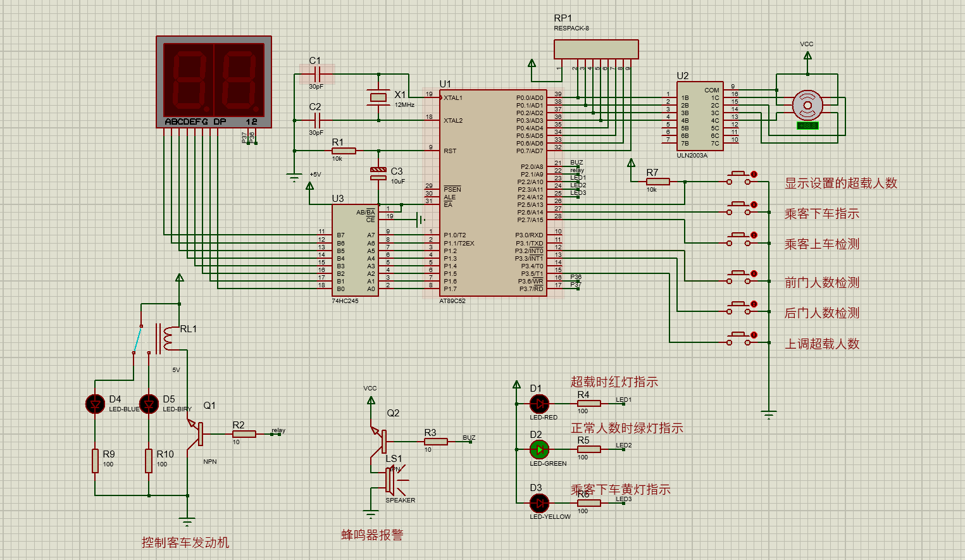The height and width of the screenshot is (560, 965).
Task: Click the relay terminal label beside R2
Action: [x=278, y=430]
